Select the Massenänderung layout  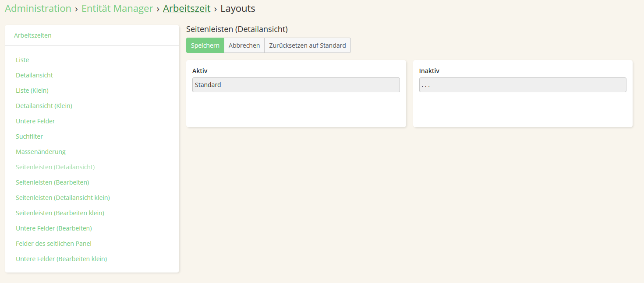(41, 152)
